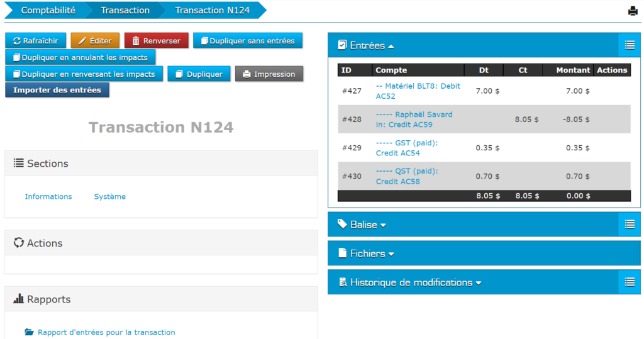Open the Balise panel list menu icon

pyautogui.click(x=630, y=225)
